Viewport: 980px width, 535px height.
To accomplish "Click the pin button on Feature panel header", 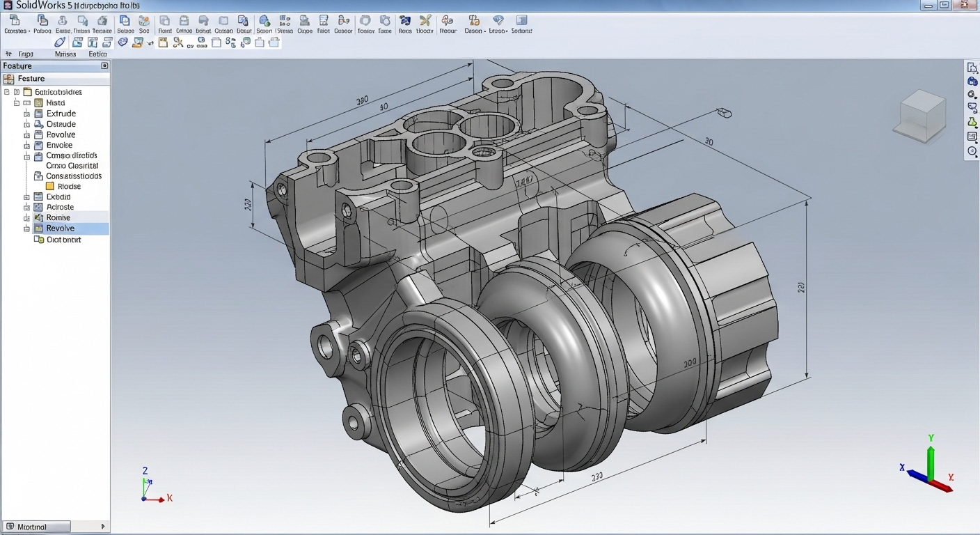I will (x=104, y=65).
